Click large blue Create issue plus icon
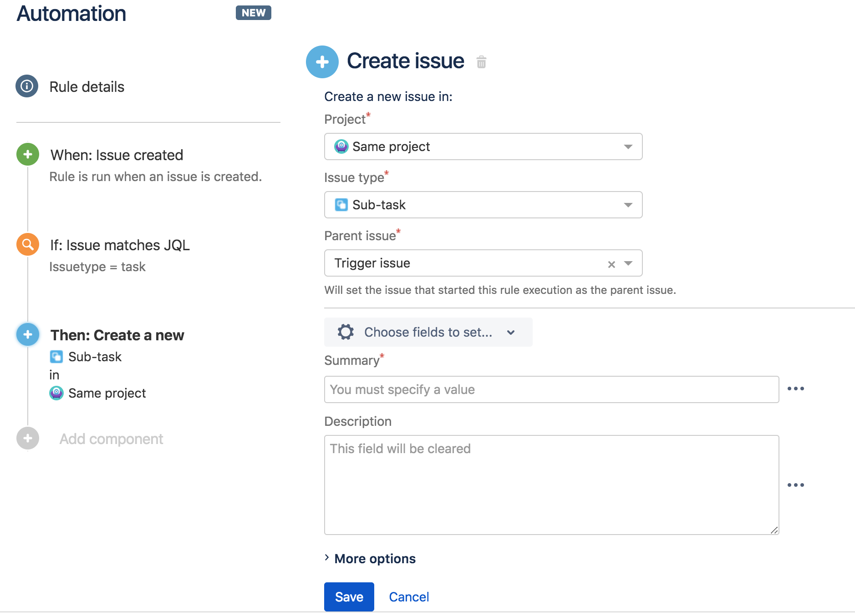Screen dimensions: 855x616 tap(322, 62)
